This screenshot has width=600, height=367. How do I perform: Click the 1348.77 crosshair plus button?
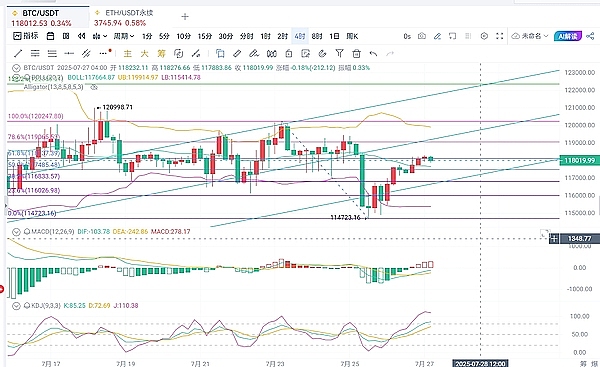point(554,238)
